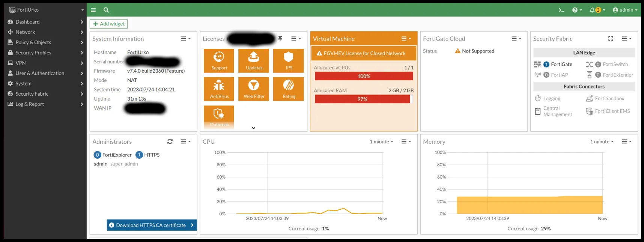
Task: Open the FortiGate Cloud widget menu
Action: click(x=516, y=39)
